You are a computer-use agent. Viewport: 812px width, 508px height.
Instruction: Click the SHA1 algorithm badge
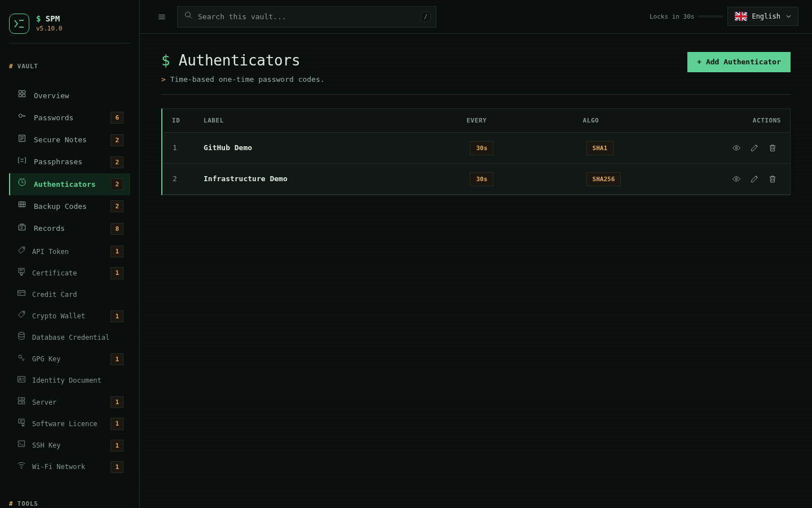600,148
